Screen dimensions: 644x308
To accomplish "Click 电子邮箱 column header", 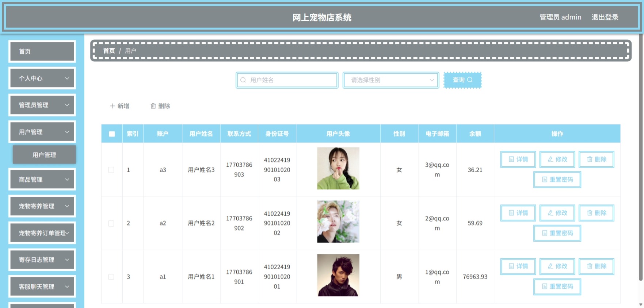I will click(x=437, y=134).
